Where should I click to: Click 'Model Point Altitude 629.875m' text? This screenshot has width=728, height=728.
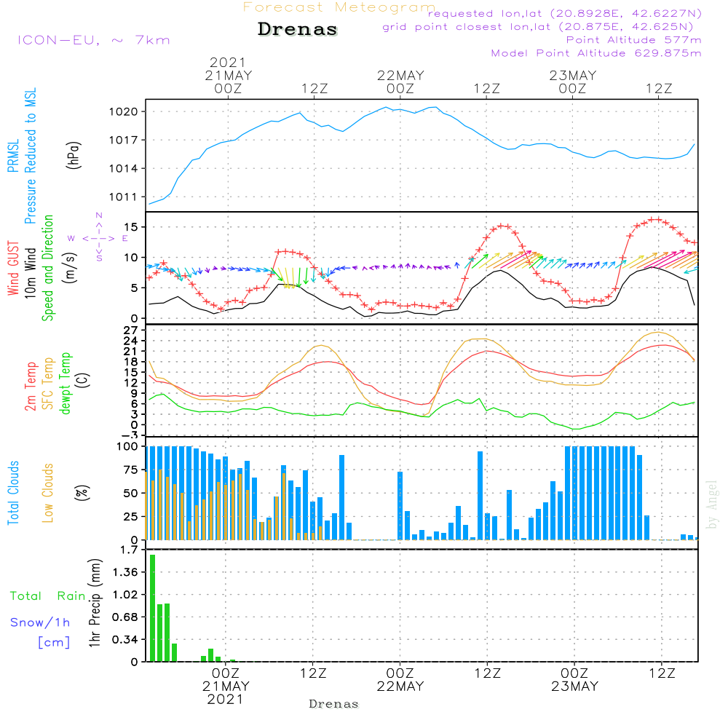(596, 53)
